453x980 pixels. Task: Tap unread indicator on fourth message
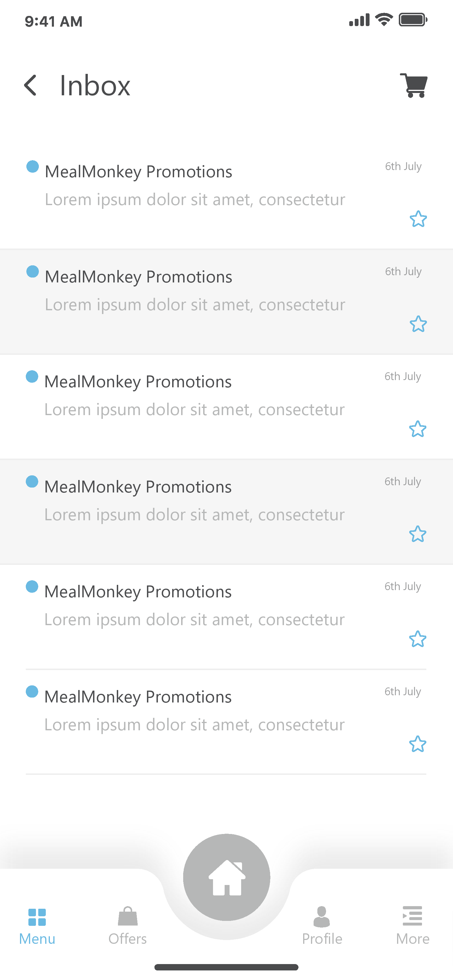(32, 482)
